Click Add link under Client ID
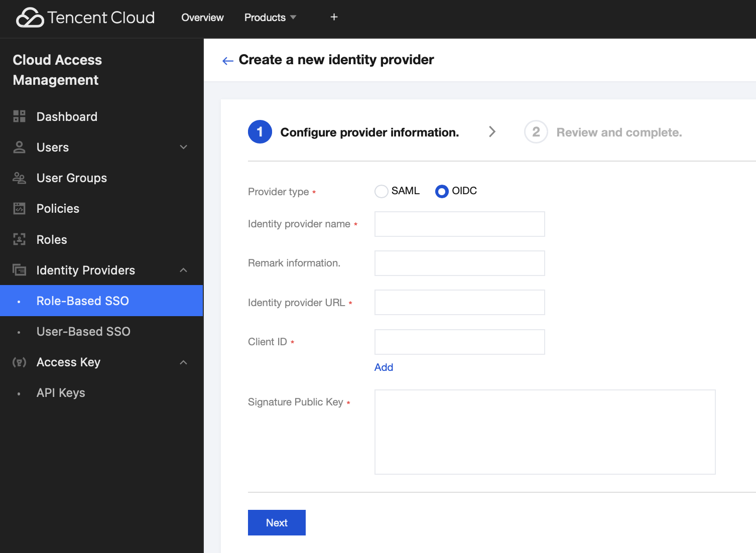Viewport: 756px width, 553px height. coord(384,367)
